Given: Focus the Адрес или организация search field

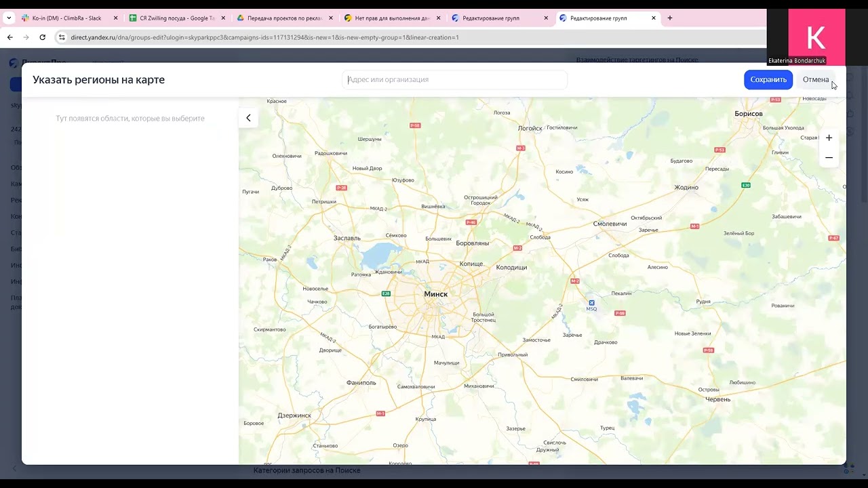Looking at the screenshot, I should click(454, 79).
